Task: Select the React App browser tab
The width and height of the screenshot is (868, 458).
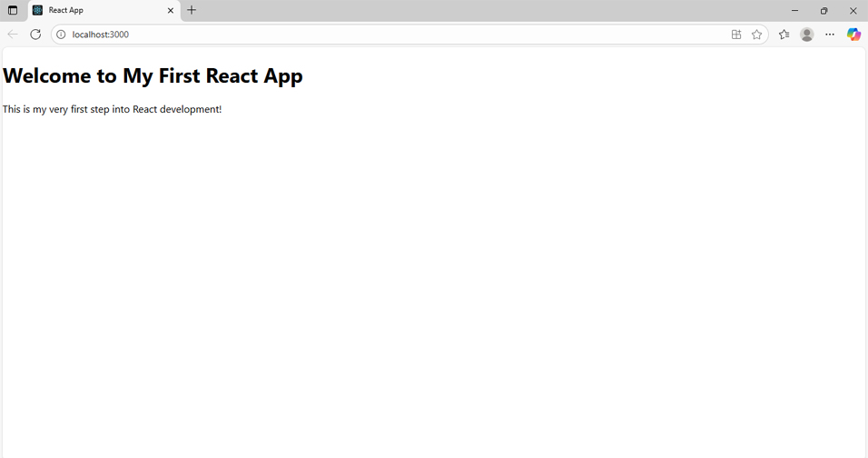Action: tap(104, 11)
